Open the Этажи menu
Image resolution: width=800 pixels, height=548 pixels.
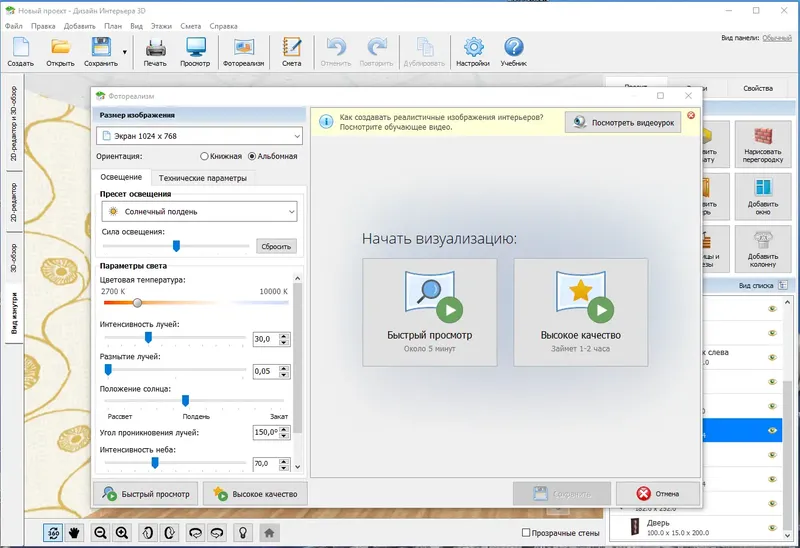point(161,26)
